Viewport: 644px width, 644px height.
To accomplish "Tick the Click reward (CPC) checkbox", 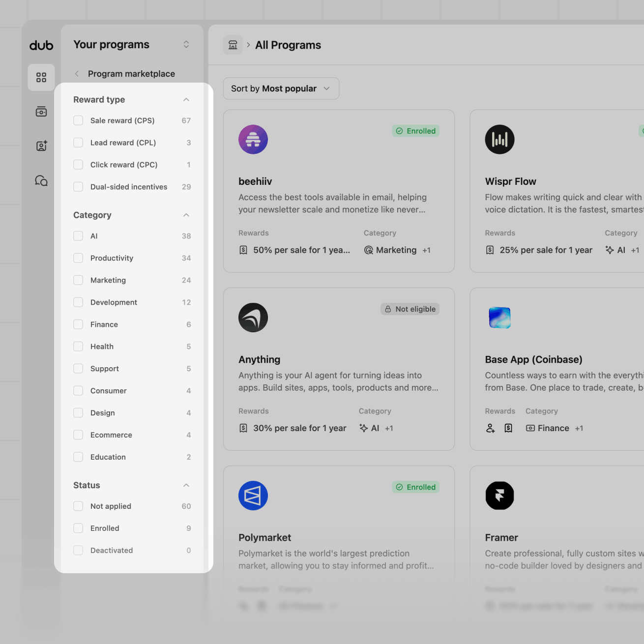I will [x=78, y=165].
